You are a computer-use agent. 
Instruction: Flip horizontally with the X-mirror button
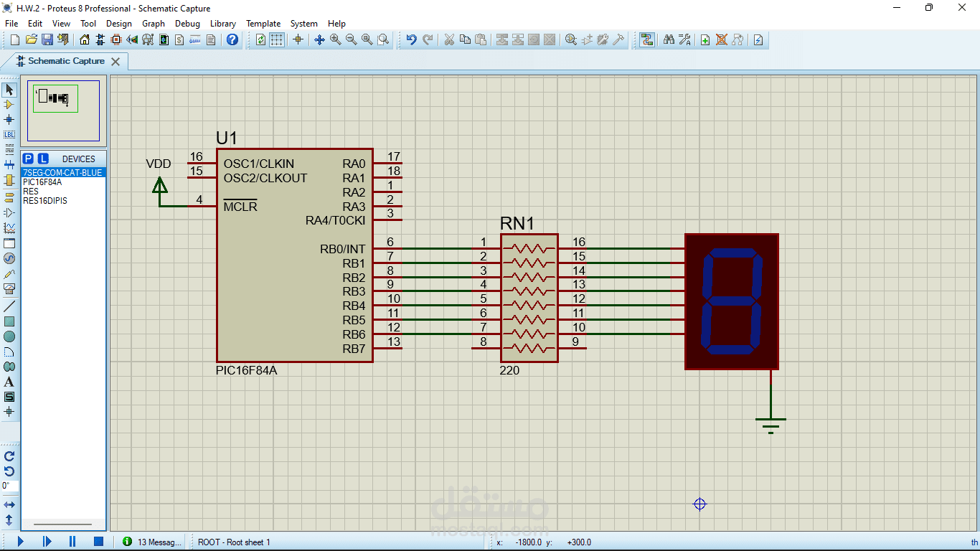(x=9, y=505)
